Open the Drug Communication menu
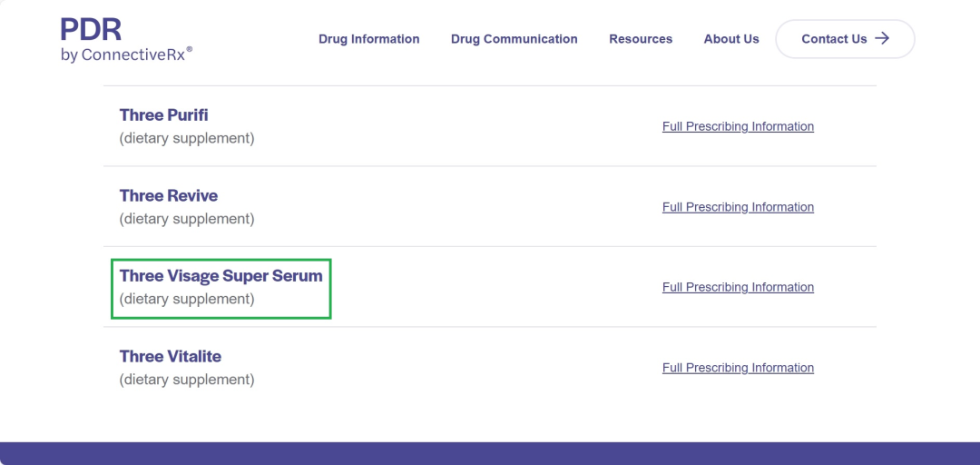This screenshot has height=465, width=980. tap(514, 39)
